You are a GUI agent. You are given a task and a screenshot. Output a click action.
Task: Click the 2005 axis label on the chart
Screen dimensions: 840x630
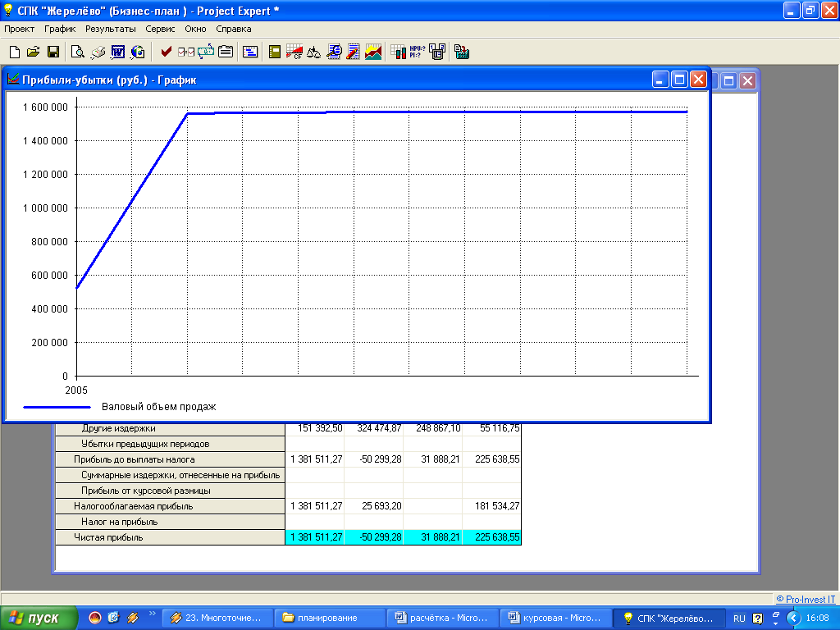coord(76,390)
